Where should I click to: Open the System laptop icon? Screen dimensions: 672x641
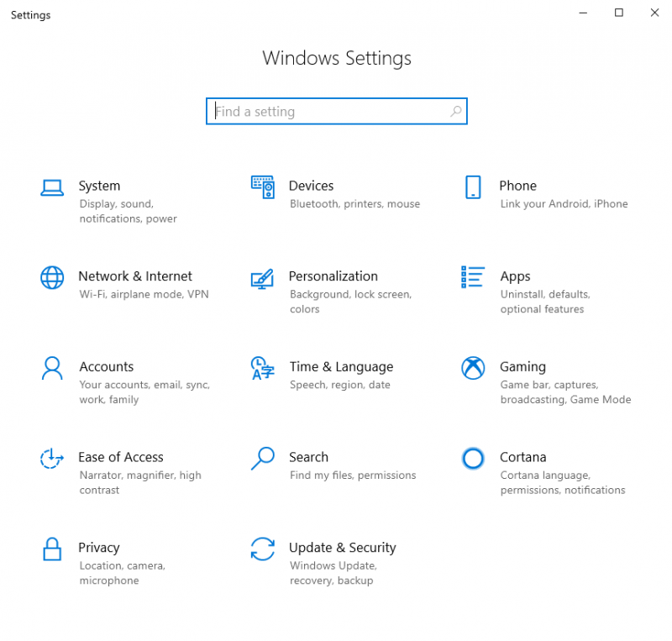[x=52, y=188]
